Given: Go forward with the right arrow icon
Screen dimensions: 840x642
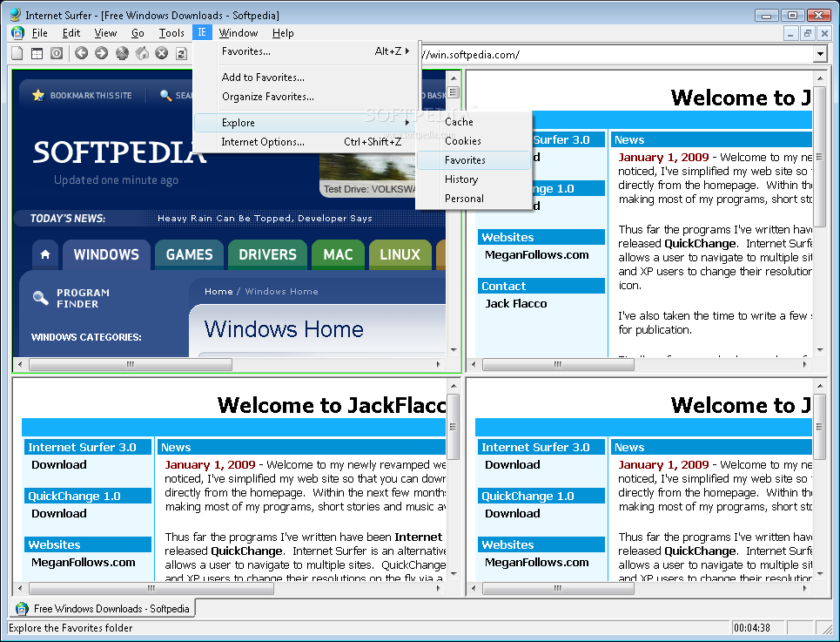Looking at the screenshot, I should (101, 53).
